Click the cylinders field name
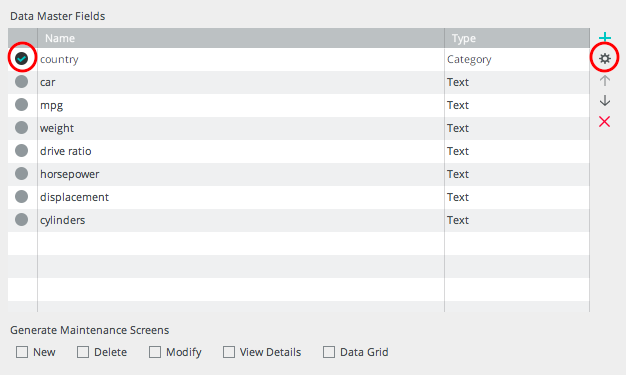The image size is (626, 375). pyautogui.click(x=62, y=220)
